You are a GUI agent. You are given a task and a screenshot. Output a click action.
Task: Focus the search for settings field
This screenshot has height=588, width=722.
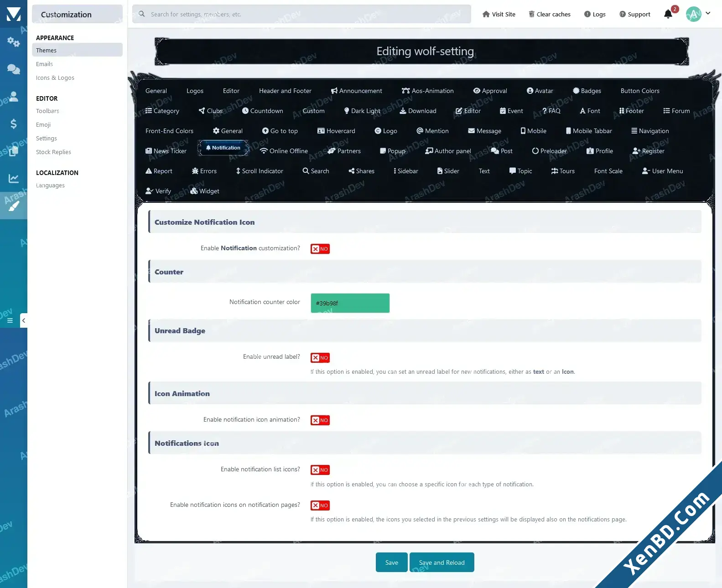[x=301, y=14]
